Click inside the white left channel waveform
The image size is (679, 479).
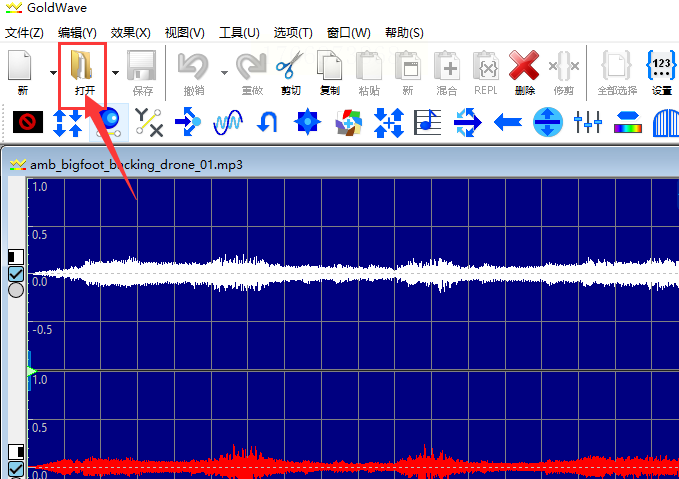(353, 274)
